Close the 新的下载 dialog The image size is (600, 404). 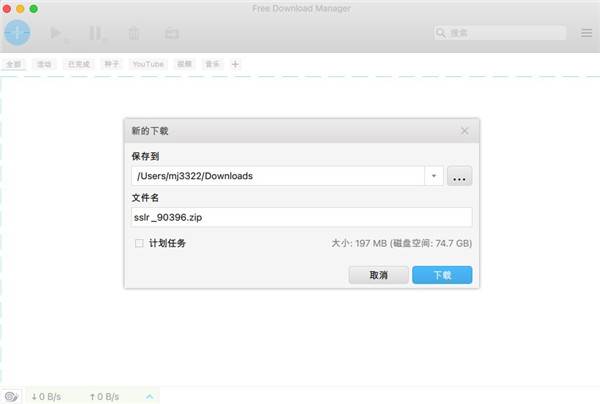pyautogui.click(x=465, y=131)
